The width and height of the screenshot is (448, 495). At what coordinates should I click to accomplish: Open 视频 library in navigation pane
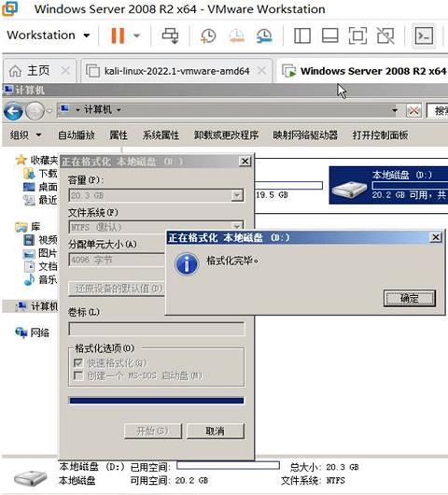pos(41,240)
